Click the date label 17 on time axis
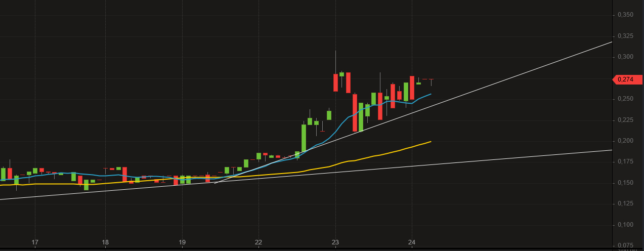This screenshot has width=644, height=251. tap(35, 242)
